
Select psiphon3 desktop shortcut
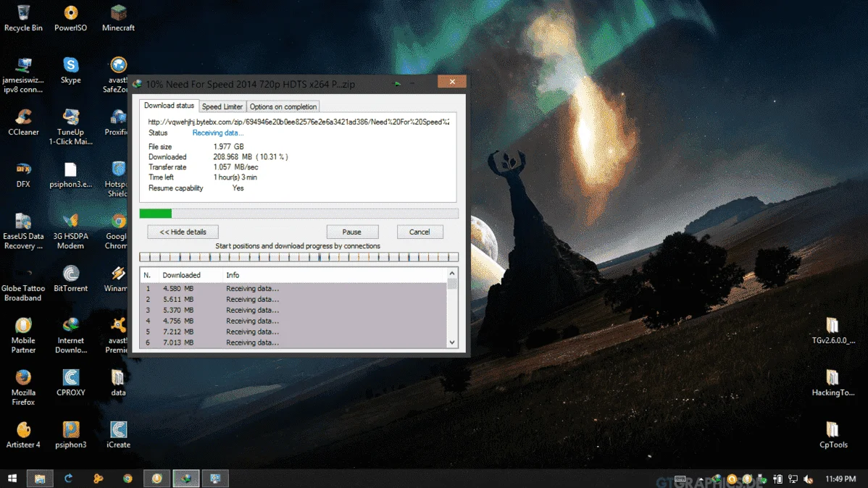click(70, 435)
